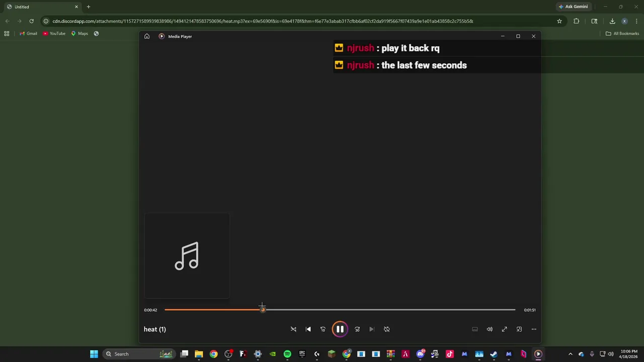644x362 pixels.
Task: Click the microphone tray icon
Action: tap(592, 354)
